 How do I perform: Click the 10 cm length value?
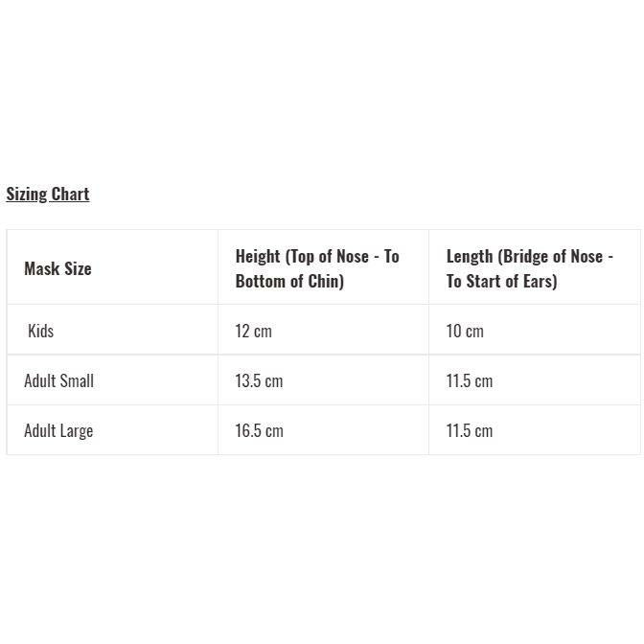pyautogui.click(x=465, y=331)
